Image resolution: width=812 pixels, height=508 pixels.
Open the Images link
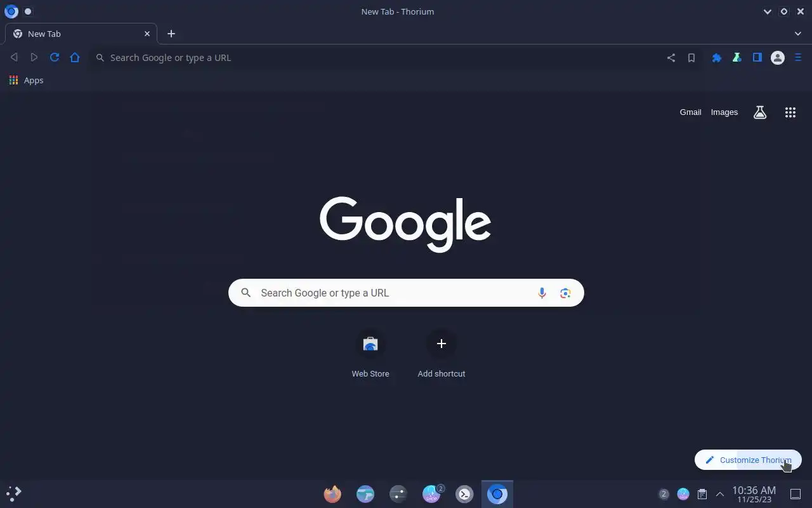tap(724, 112)
